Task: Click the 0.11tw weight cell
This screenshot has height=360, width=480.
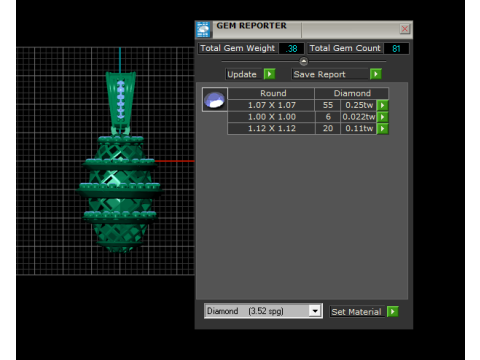Action: (359, 129)
